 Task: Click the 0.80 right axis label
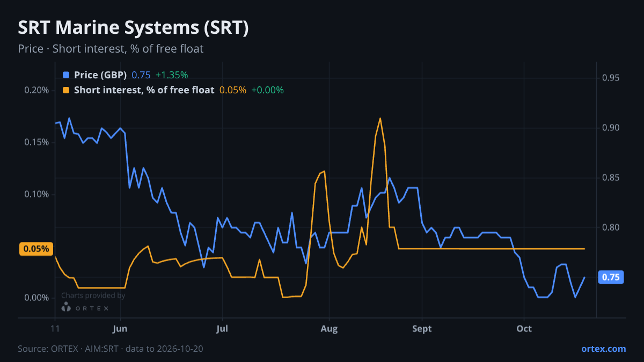pos(611,227)
